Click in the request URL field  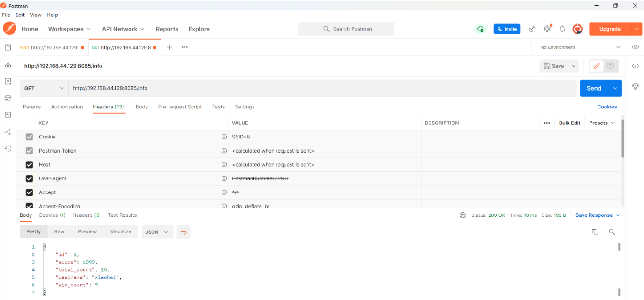click(322, 88)
